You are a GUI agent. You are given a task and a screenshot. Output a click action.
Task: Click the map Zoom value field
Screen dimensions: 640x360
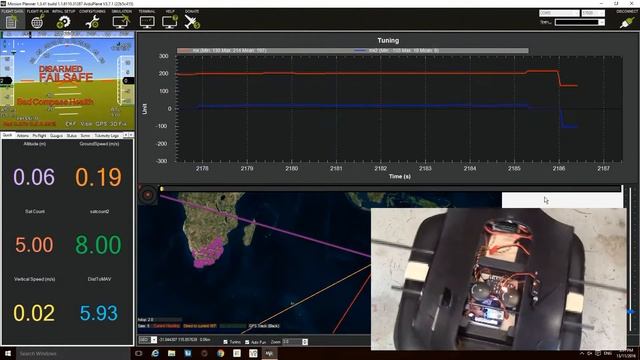[292, 342]
